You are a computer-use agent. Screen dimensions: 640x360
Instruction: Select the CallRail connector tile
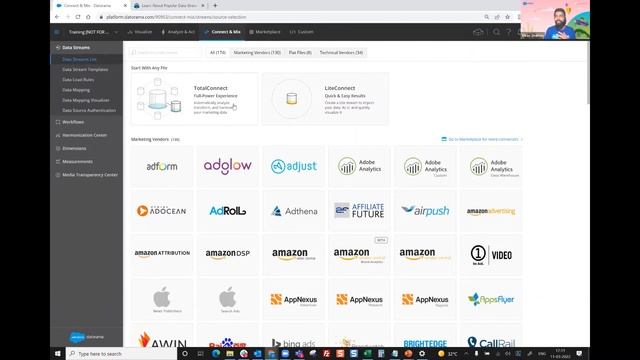click(x=491, y=336)
